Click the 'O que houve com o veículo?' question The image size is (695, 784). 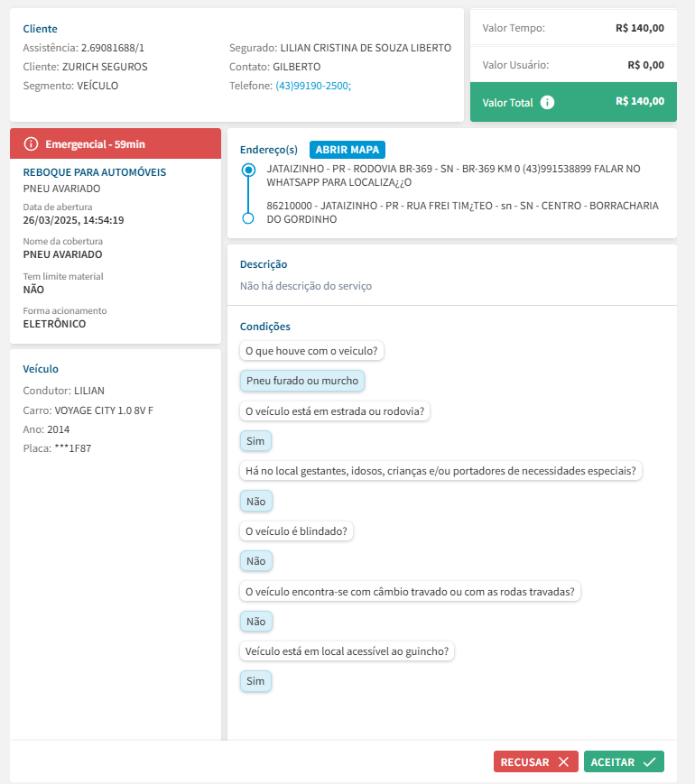coord(311,350)
